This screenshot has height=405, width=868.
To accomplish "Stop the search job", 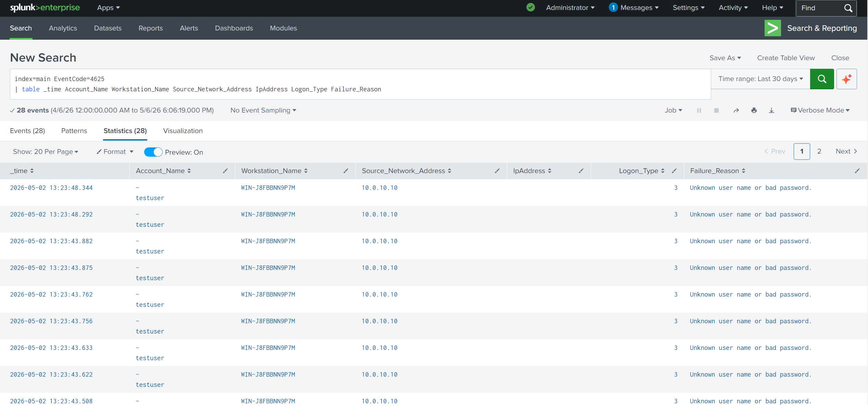I will tap(716, 110).
